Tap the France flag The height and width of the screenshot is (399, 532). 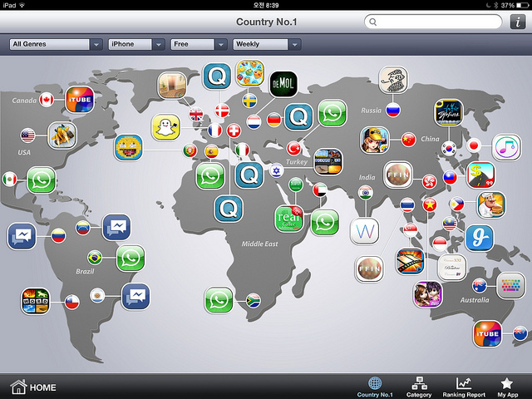(x=214, y=131)
